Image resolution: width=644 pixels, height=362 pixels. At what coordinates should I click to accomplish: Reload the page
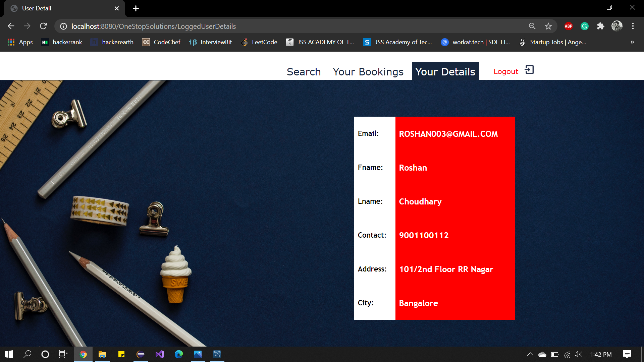pos(43,26)
